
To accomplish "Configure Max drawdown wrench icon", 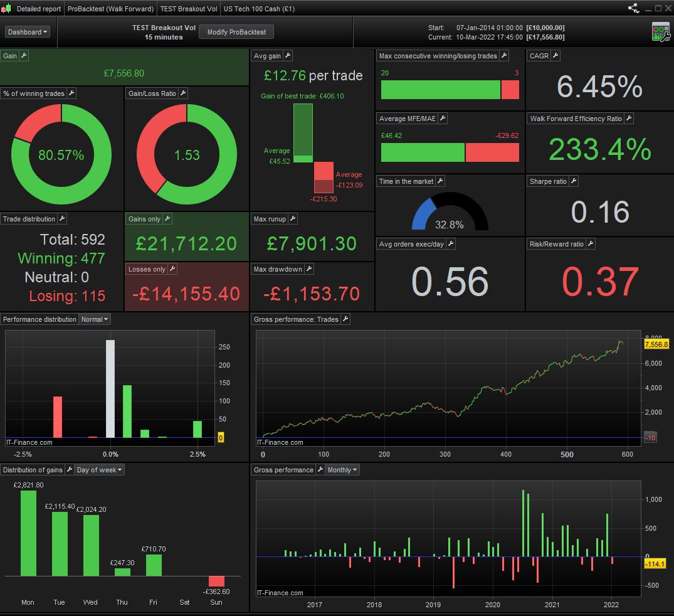I will (309, 269).
